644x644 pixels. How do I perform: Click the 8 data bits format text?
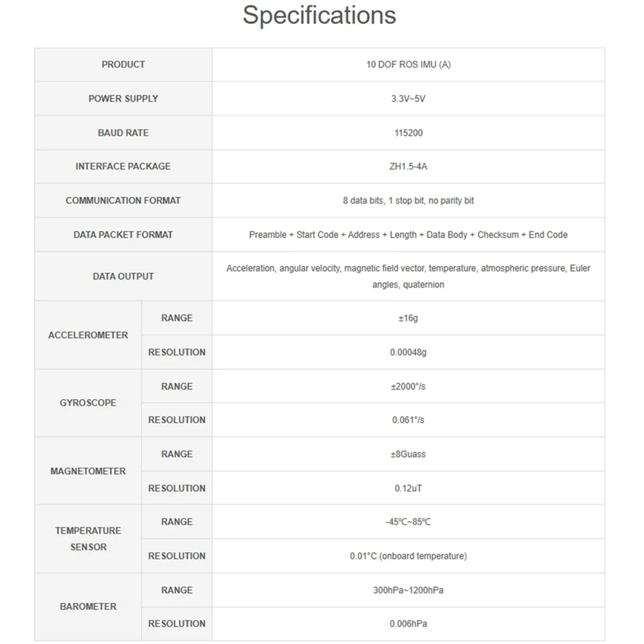click(x=408, y=200)
